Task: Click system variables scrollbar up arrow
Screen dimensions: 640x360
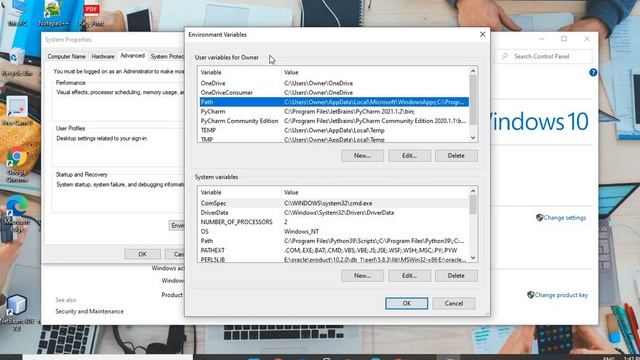Action: pos(473,191)
